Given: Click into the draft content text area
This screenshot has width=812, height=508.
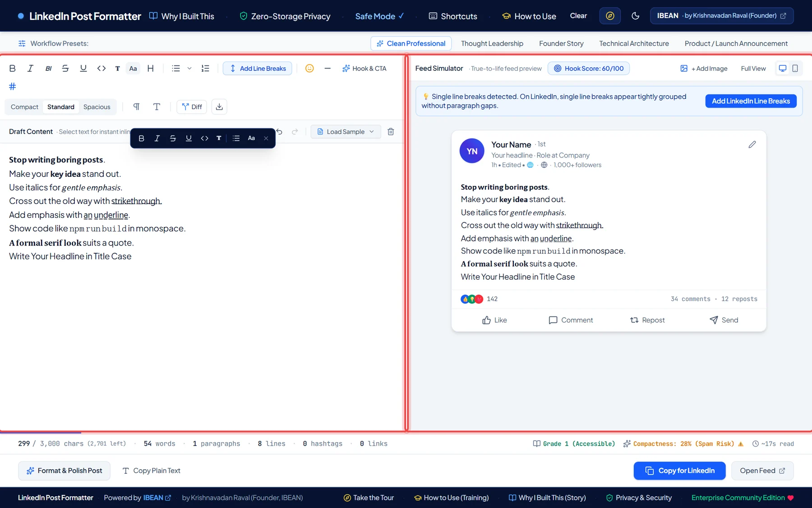Looking at the screenshot, I should click(202, 287).
